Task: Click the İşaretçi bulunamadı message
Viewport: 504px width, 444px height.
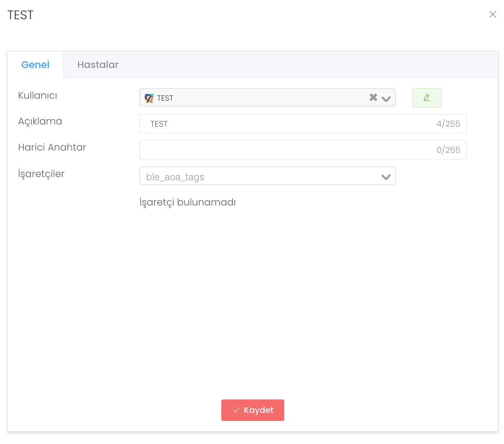Action: pyautogui.click(x=187, y=202)
